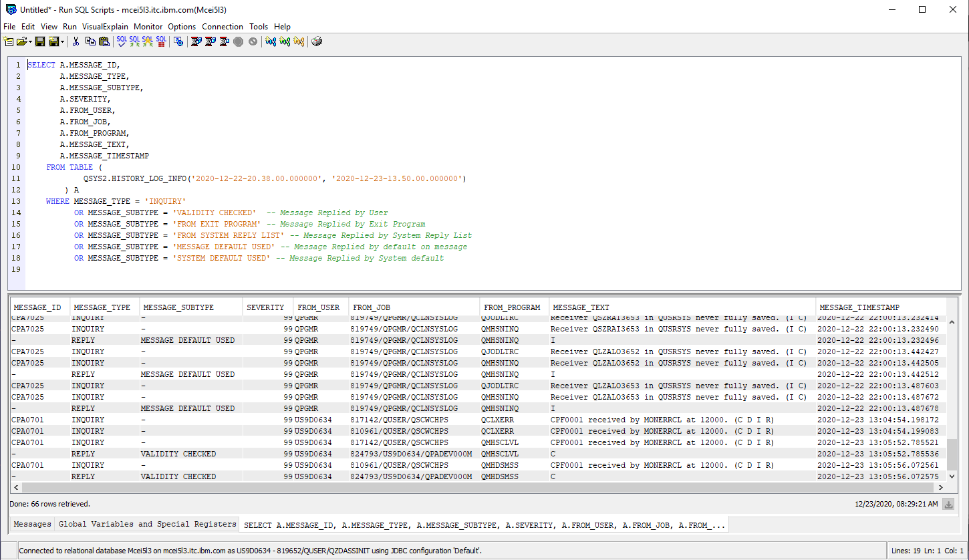This screenshot has height=560, width=969.
Task: Click the Save As floppy icon with sparkle
Action: 54,41
